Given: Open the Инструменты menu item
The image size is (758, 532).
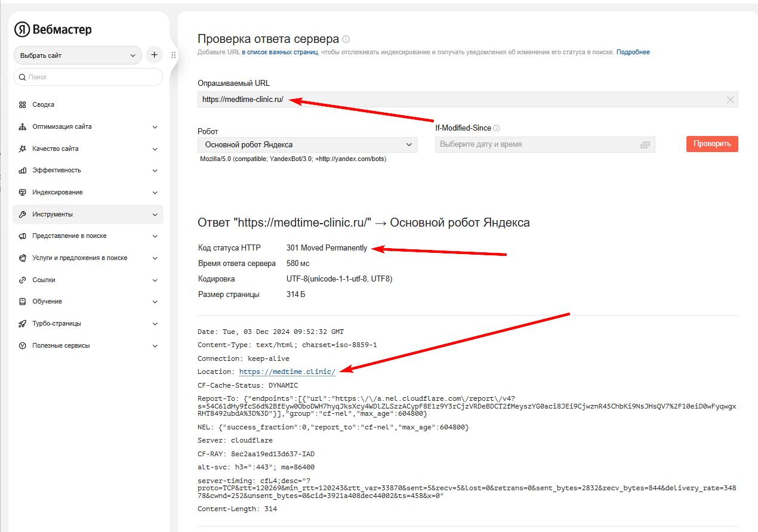Looking at the screenshot, I should [x=88, y=214].
